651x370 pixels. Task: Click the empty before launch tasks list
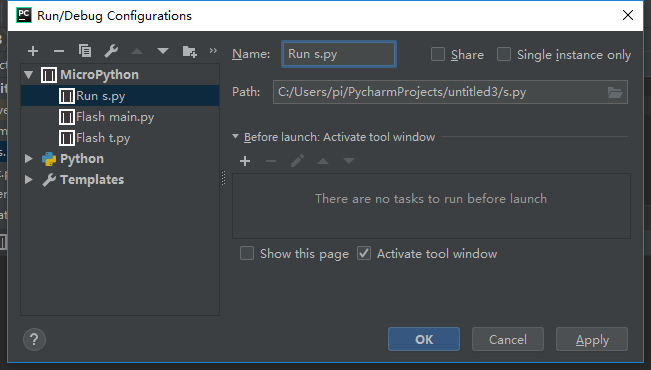click(x=431, y=206)
